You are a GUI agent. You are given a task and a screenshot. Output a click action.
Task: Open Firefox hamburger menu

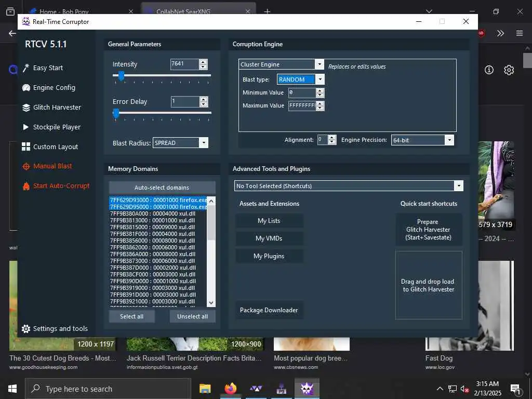pos(520,33)
